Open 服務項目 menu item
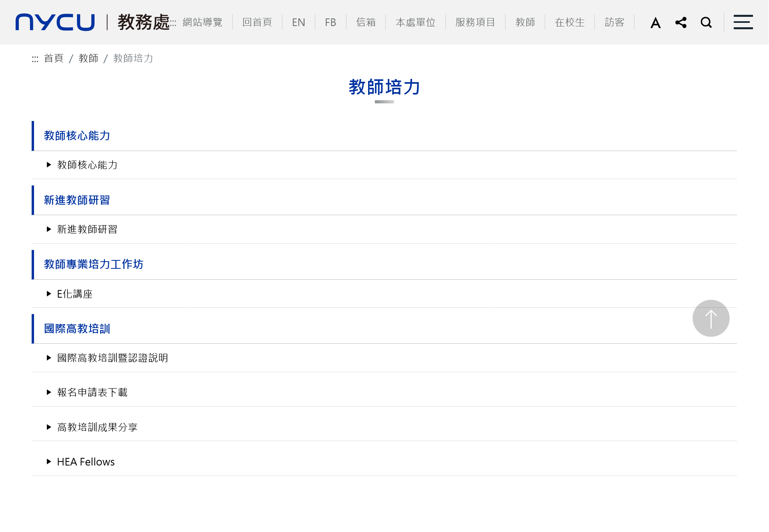769x532 pixels. [475, 22]
